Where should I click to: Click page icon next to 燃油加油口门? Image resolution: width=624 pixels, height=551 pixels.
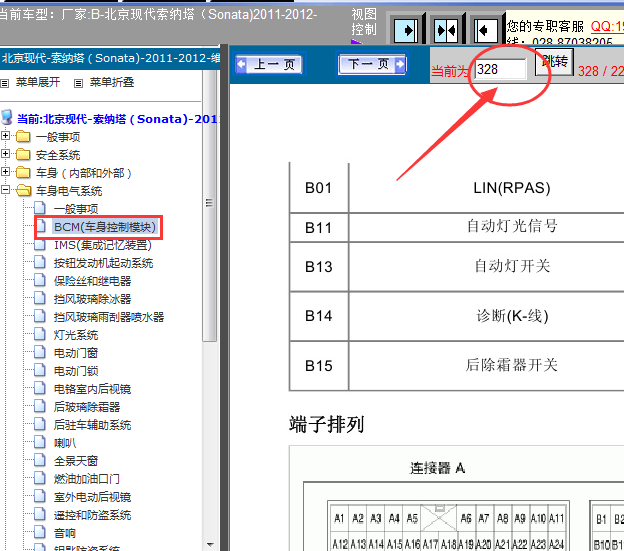click(x=40, y=477)
